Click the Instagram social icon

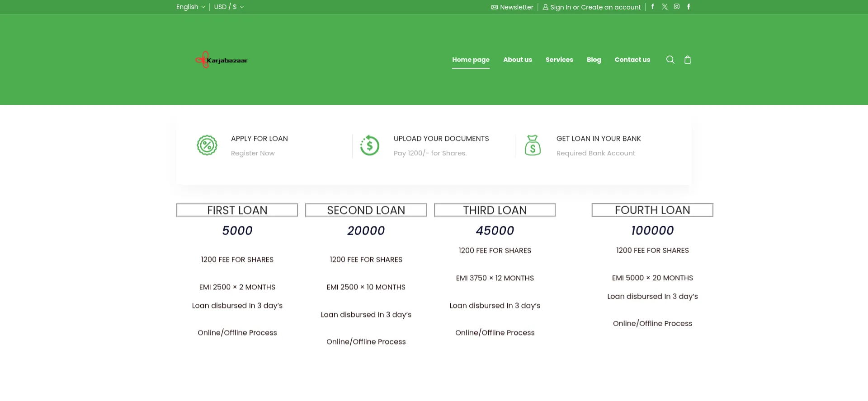pyautogui.click(x=677, y=7)
